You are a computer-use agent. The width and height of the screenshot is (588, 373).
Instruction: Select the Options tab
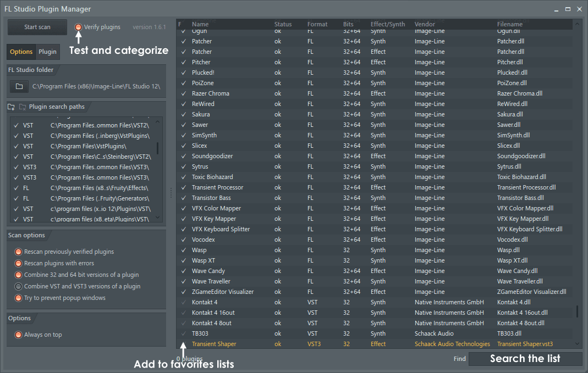click(x=21, y=52)
